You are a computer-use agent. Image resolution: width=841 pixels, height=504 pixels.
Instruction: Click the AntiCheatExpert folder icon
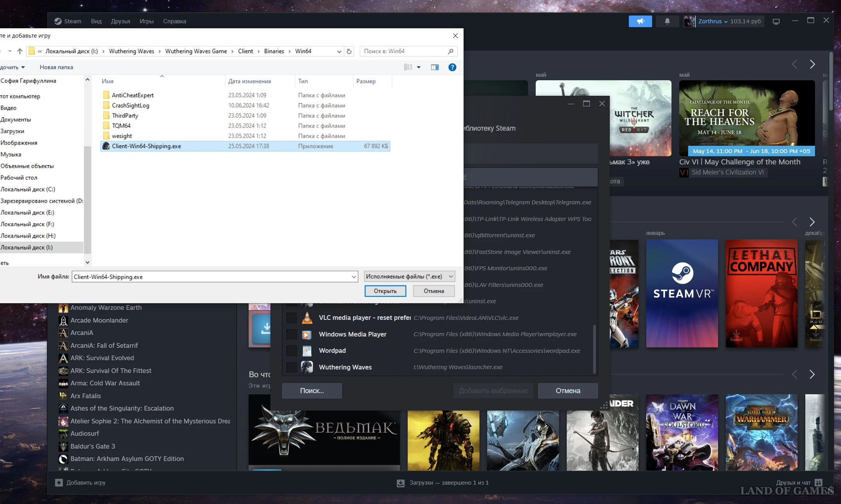click(106, 95)
